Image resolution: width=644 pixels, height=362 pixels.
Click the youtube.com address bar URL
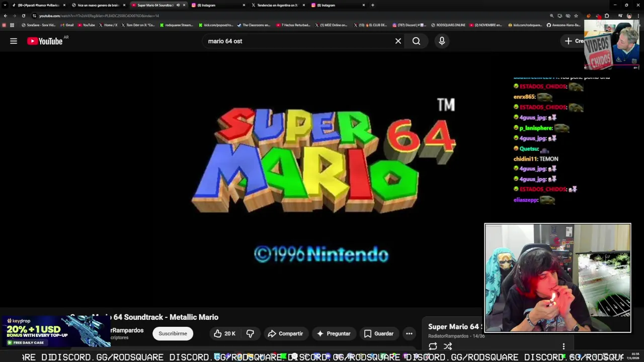click(x=99, y=16)
